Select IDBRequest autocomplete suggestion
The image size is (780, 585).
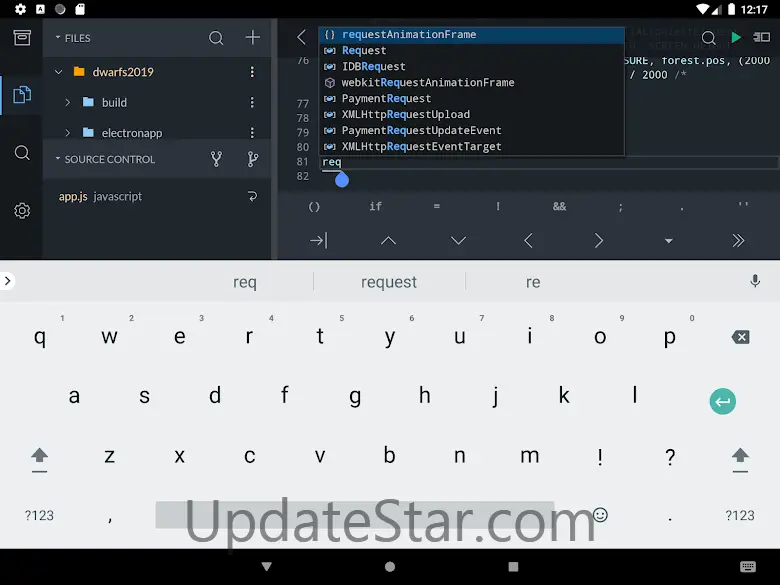[472, 66]
